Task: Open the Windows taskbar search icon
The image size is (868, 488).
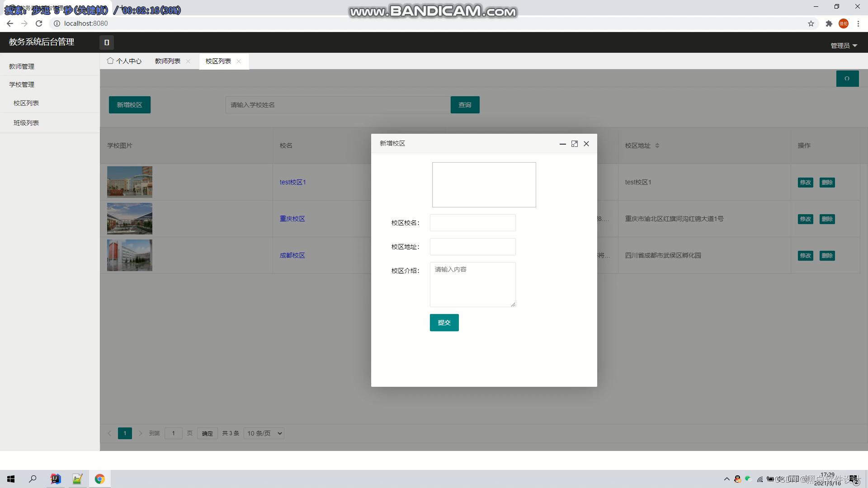Action: point(33,479)
